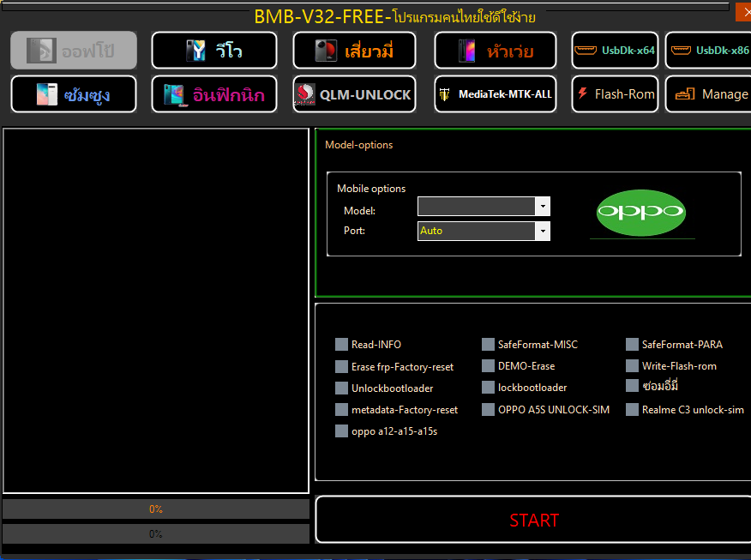
Task: Click the green OPPO logo
Action: point(641,213)
